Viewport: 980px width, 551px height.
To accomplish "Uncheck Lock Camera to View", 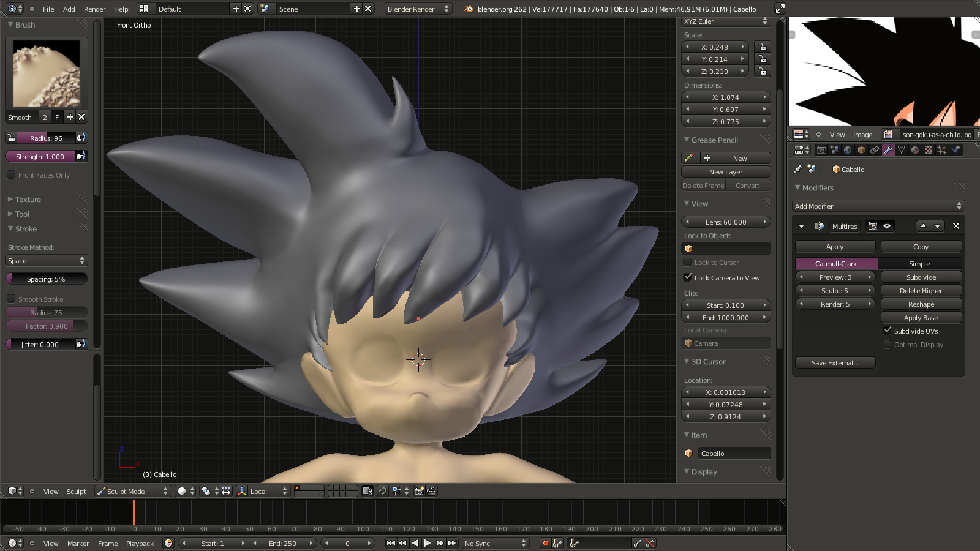I will [688, 277].
